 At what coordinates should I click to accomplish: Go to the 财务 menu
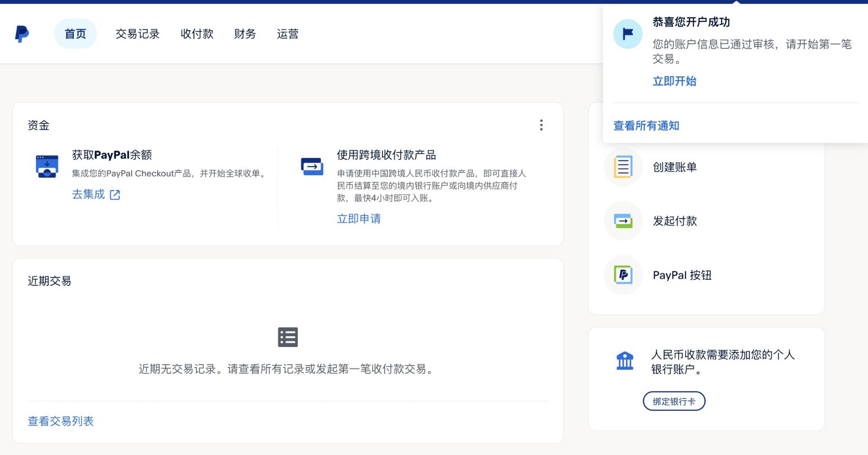(245, 34)
